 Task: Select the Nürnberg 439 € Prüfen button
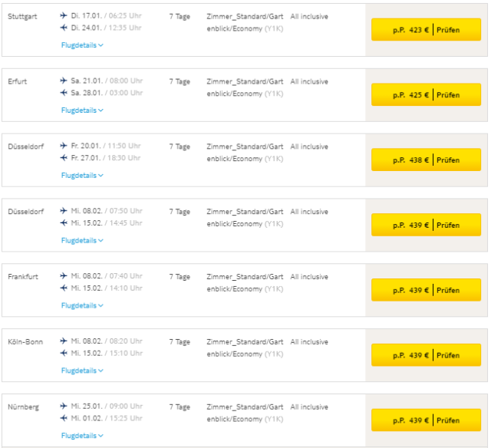click(x=426, y=420)
